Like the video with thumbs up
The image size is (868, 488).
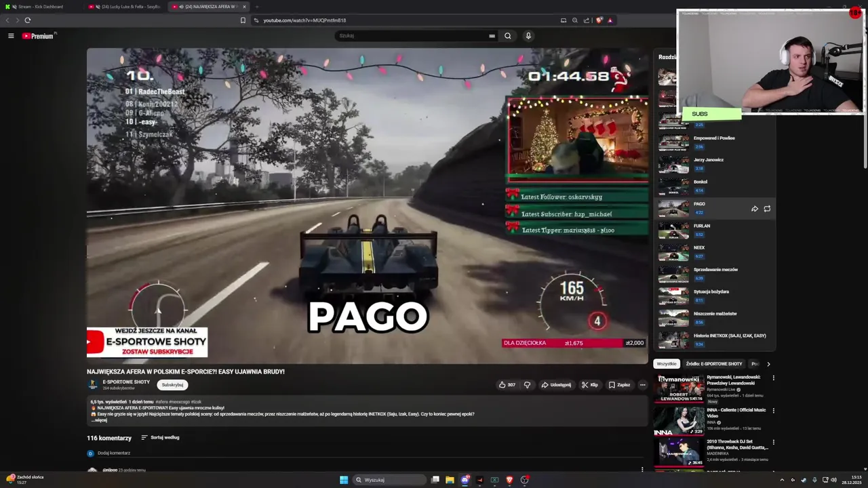click(x=507, y=385)
